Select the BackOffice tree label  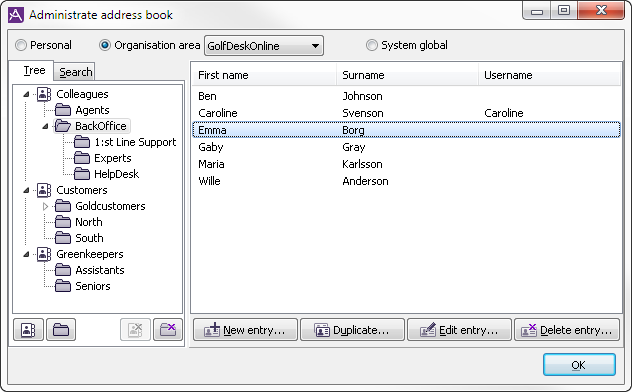(101, 126)
